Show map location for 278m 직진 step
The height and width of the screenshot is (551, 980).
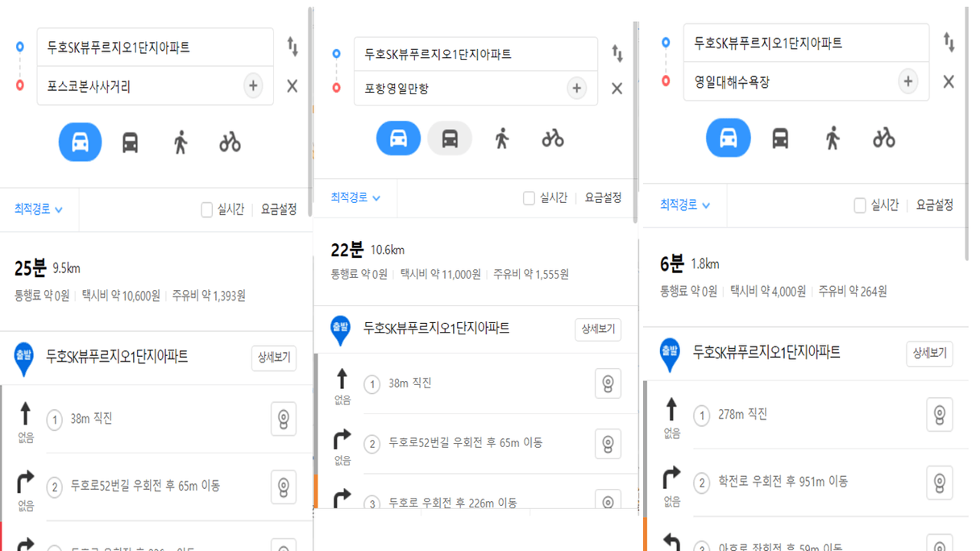(x=939, y=415)
